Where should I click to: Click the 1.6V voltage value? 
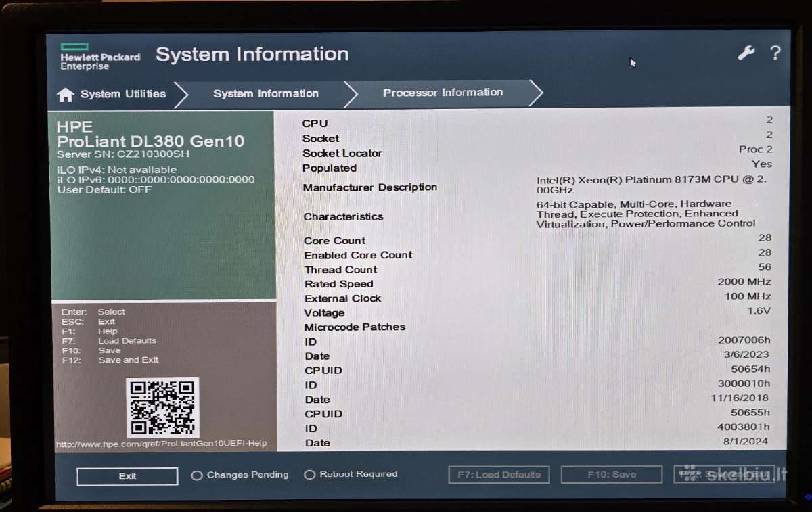coord(759,311)
